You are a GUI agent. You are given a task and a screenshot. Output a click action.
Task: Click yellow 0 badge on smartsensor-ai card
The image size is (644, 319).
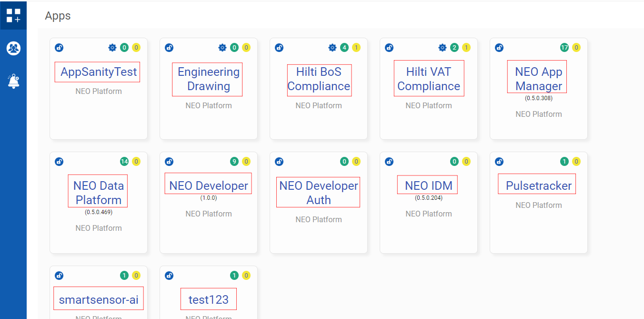[x=136, y=276]
